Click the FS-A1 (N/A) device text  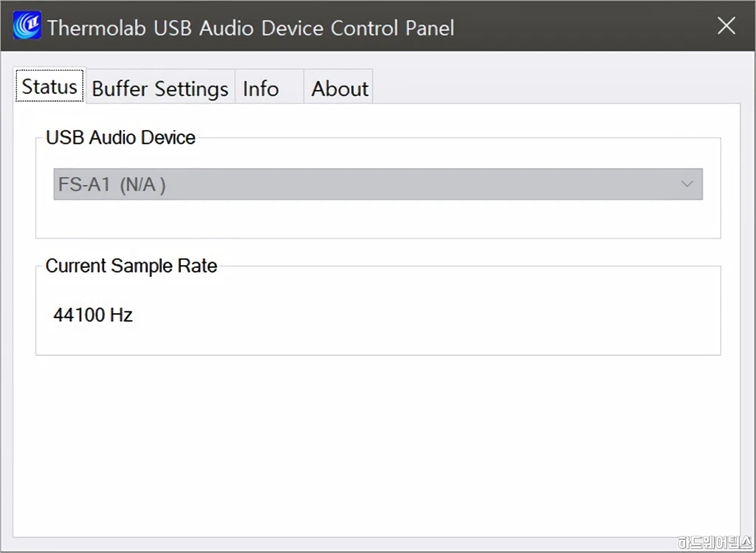tap(112, 185)
